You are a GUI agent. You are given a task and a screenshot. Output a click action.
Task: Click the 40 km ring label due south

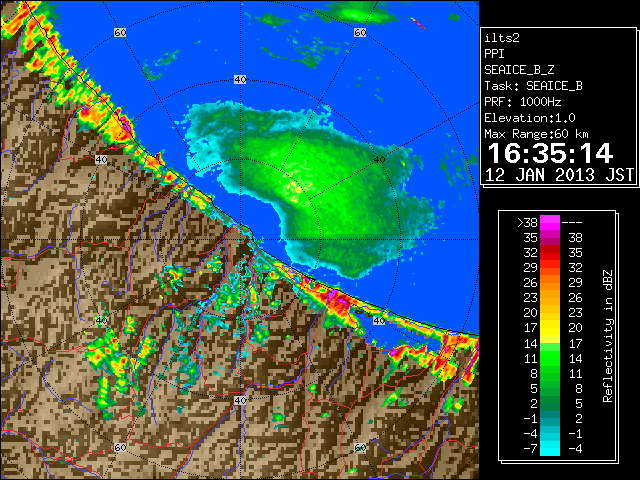[x=240, y=400]
